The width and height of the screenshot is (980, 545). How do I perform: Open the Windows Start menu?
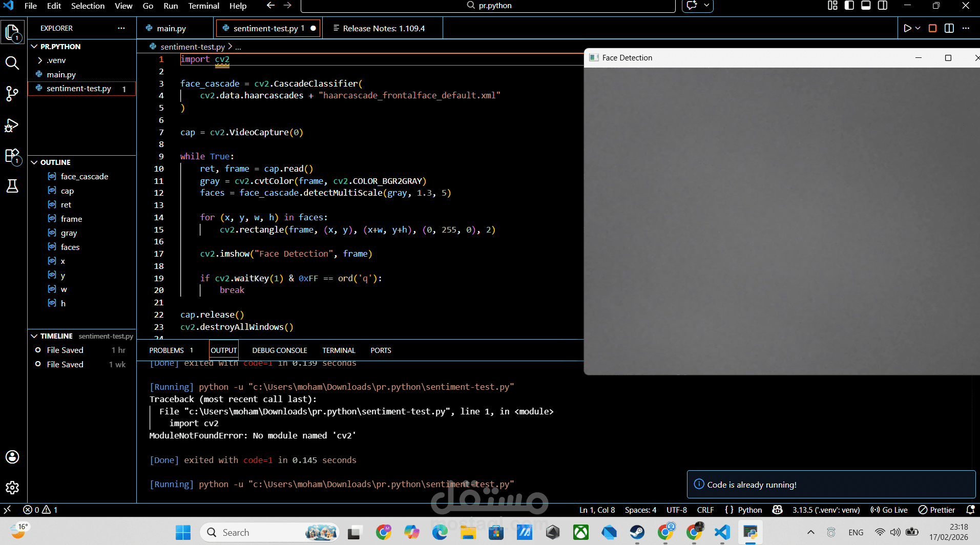183,533
